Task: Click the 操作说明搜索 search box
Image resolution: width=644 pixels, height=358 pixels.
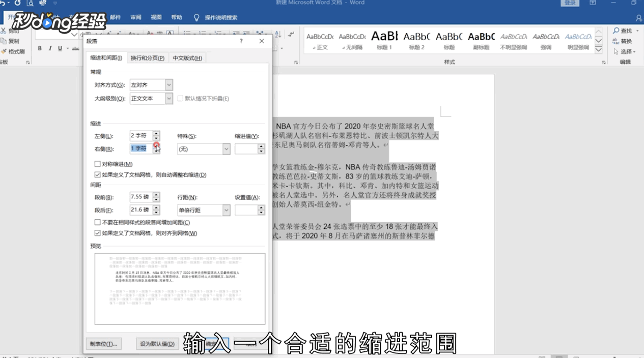Action: coord(221,18)
